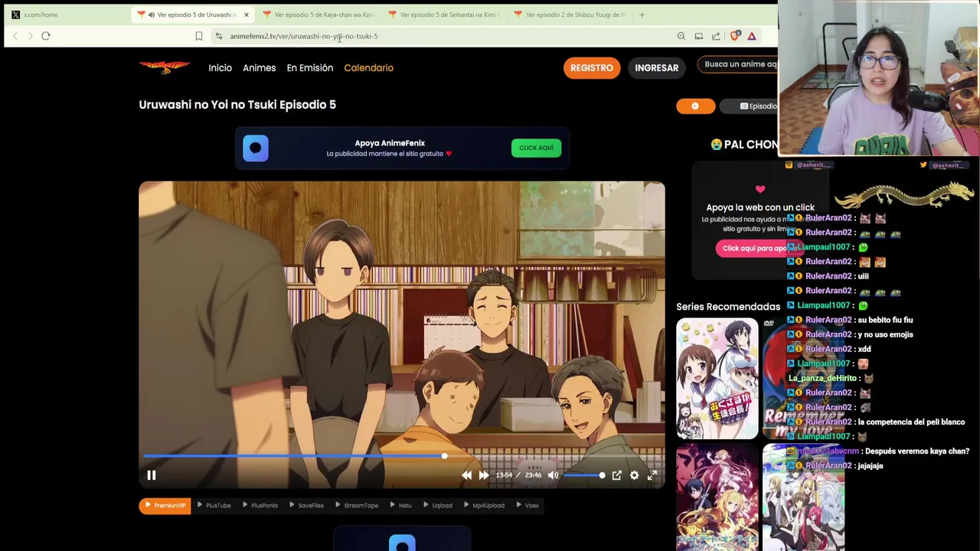Open Brave Shields lion icon
Viewport: 980px width, 551px height.
coord(735,36)
